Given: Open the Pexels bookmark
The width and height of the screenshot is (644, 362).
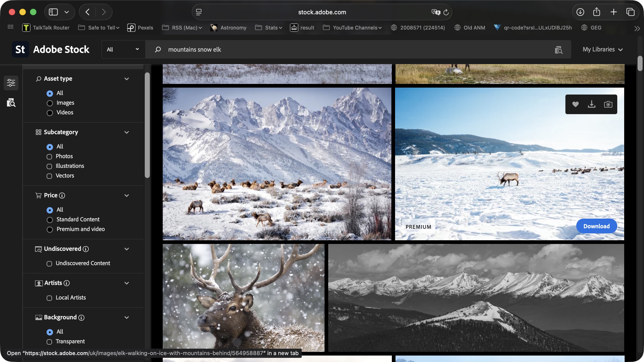Looking at the screenshot, I should (140, 28).
